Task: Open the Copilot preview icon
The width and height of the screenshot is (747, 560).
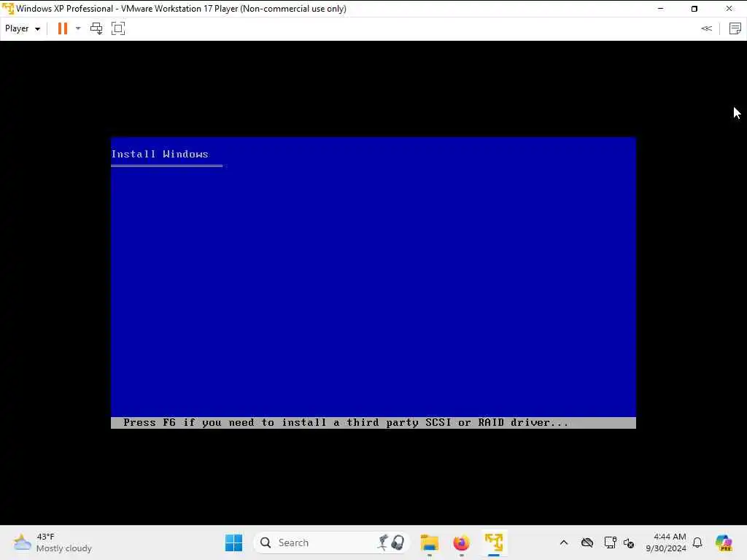Action: point(724,542)
